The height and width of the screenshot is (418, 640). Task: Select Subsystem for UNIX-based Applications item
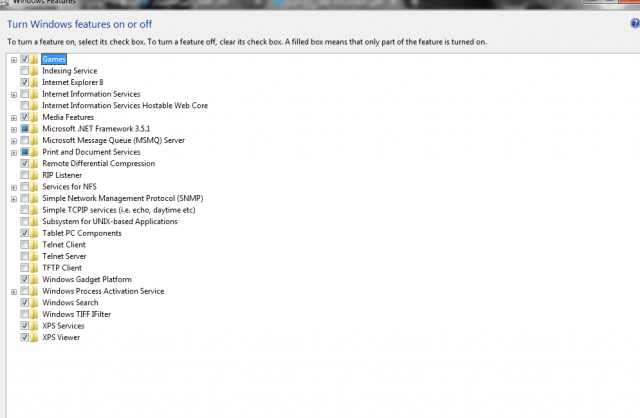110,221
